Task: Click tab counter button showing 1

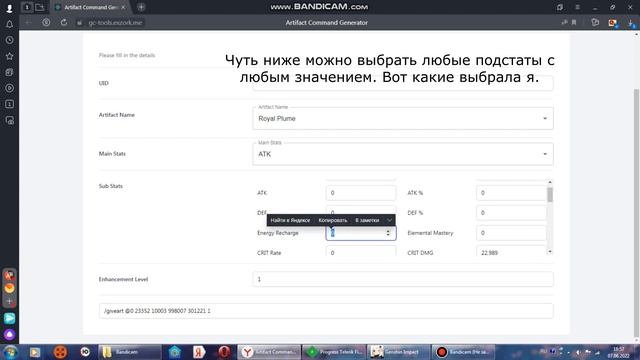Action: (27, 7)
